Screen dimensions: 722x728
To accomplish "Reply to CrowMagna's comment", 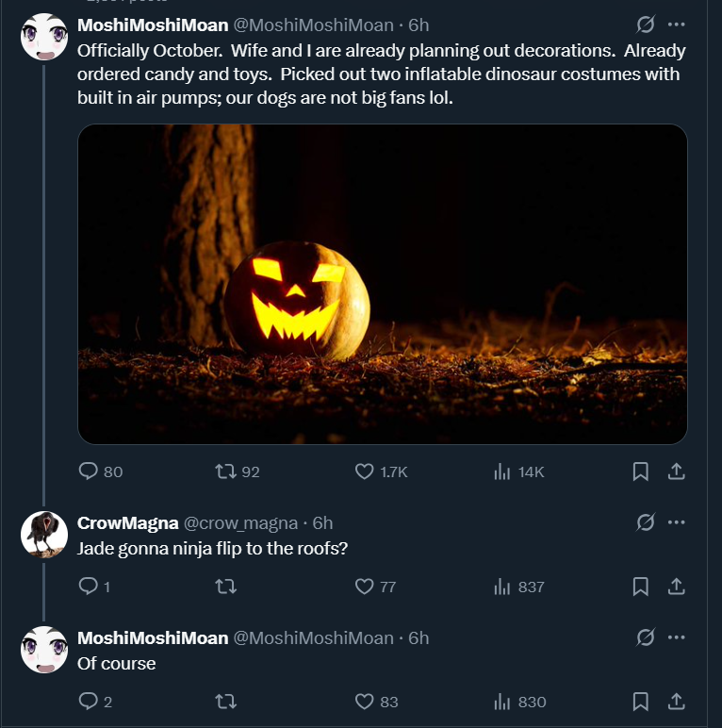I will 89,587.
